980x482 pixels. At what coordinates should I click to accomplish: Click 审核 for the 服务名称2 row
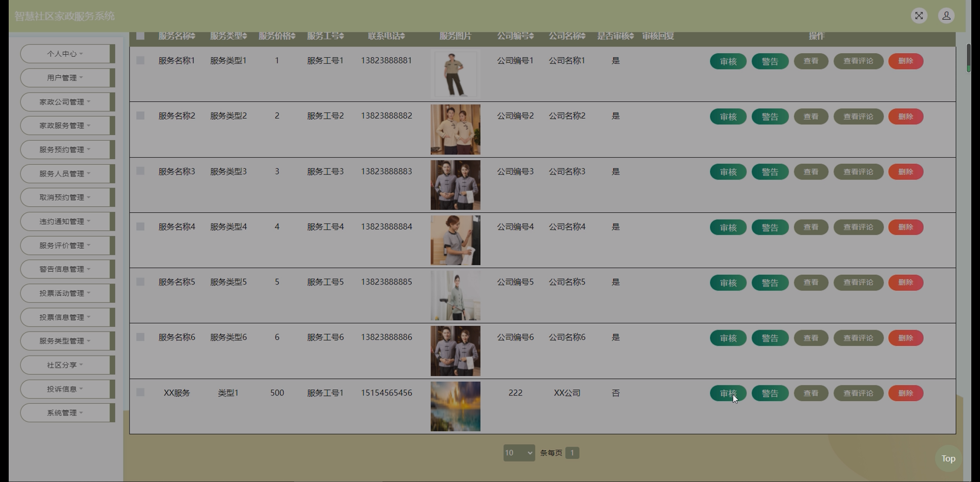pos(728,117)
